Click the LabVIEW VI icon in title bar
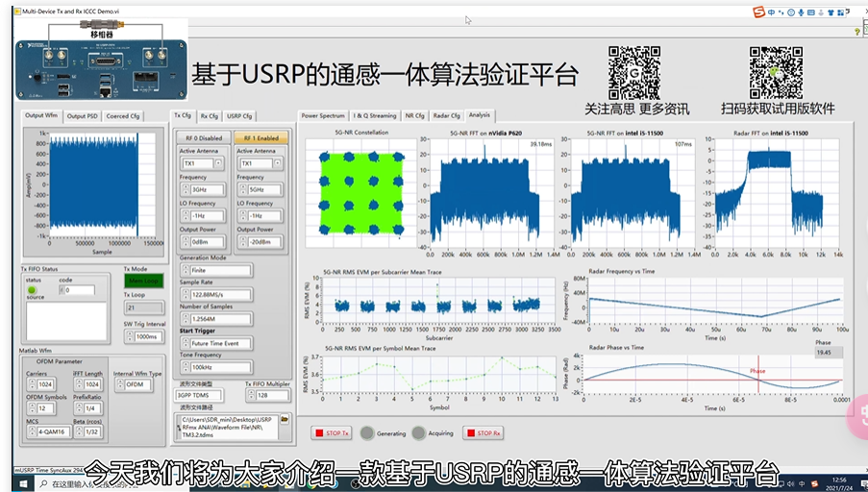The width and height of the screenshot is (868, 492). [17, 11]
